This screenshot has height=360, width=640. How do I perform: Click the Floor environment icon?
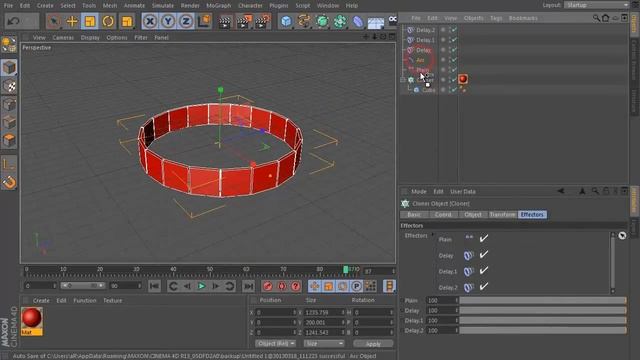coord(376,22)
